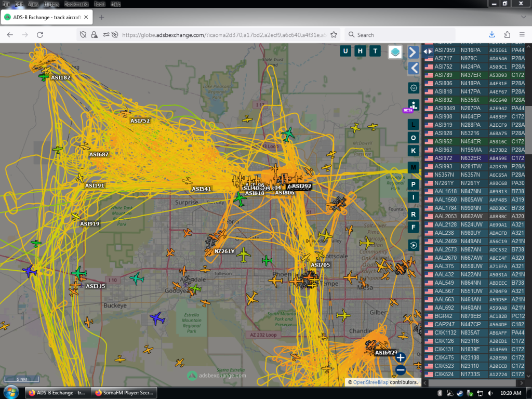Select the ASI541 aircraft marker
Viewport: 532px width, 399px height.
click(187, 181)
